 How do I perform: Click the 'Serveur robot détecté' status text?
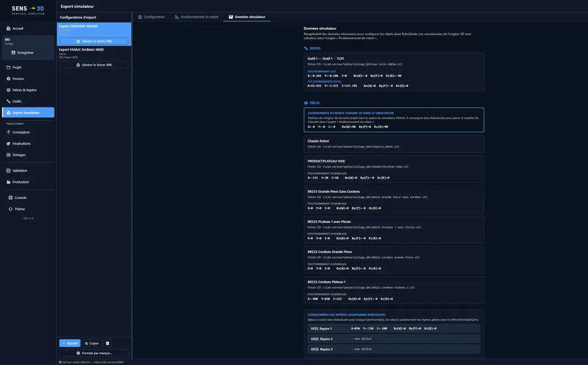click(x=93, y=362)
